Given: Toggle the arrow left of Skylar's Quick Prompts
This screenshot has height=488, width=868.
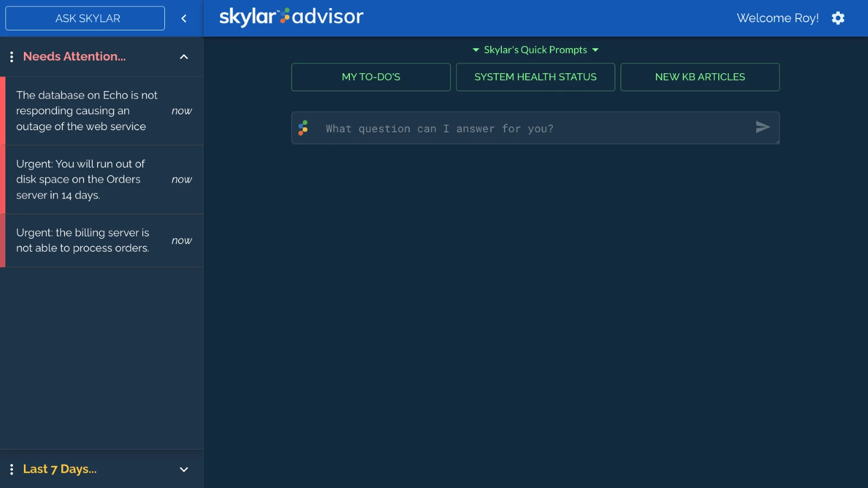Looking at the screenshot, I should click(x=476, y=50).
